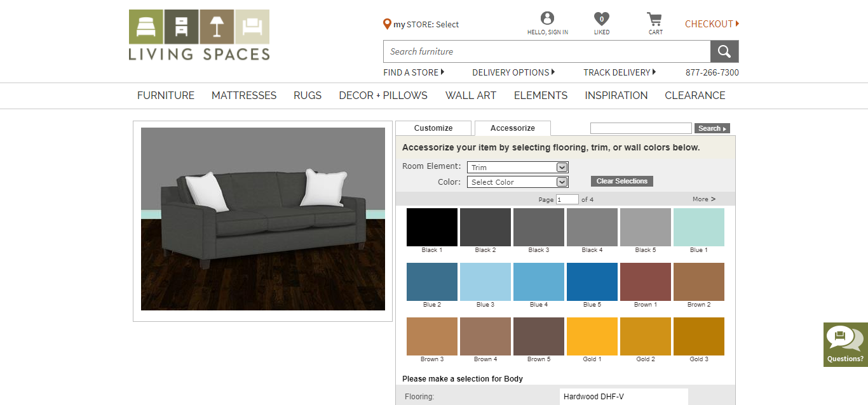868x405 pixels.
Task: Open the Questions chat widget
Action: [846, 345]
